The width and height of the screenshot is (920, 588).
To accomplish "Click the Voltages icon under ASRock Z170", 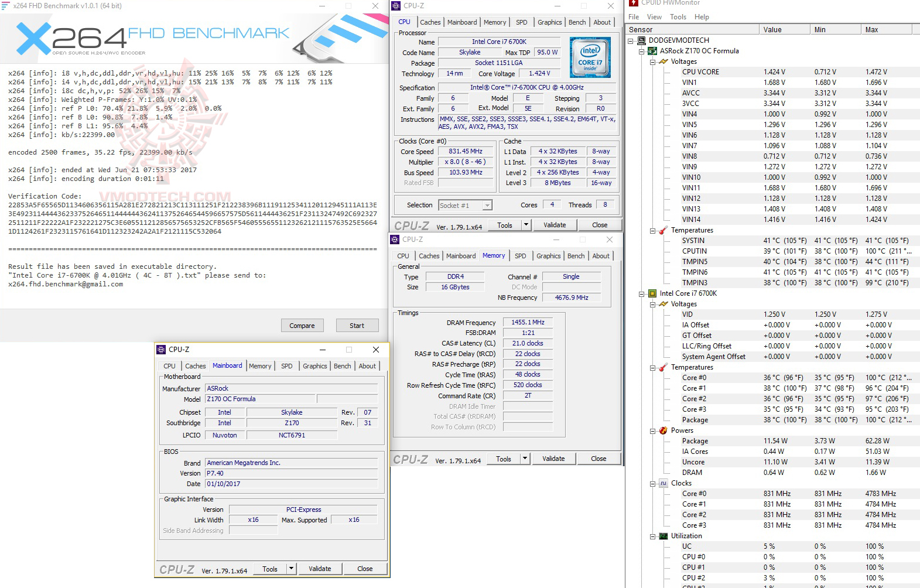I will click(x=664, y=61).
